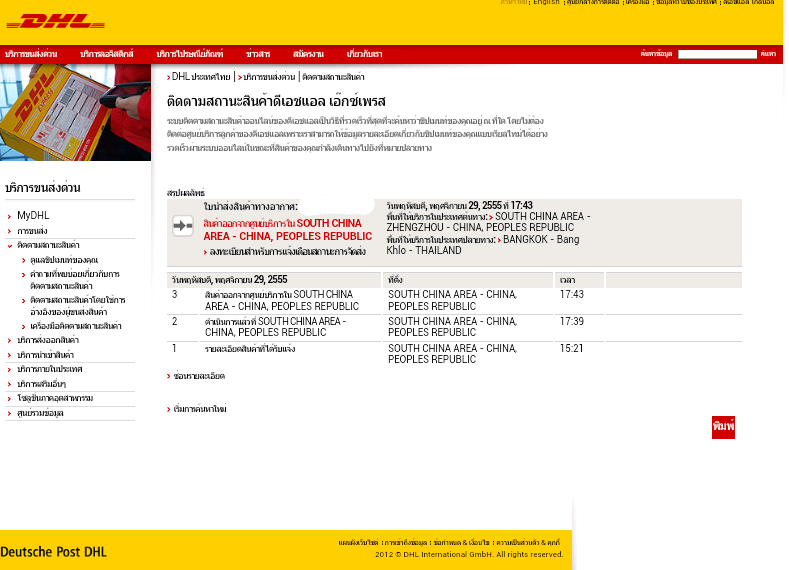
Task: Expand บริการภายในประเทศ in the sidebar
Action: pos(50,369)
